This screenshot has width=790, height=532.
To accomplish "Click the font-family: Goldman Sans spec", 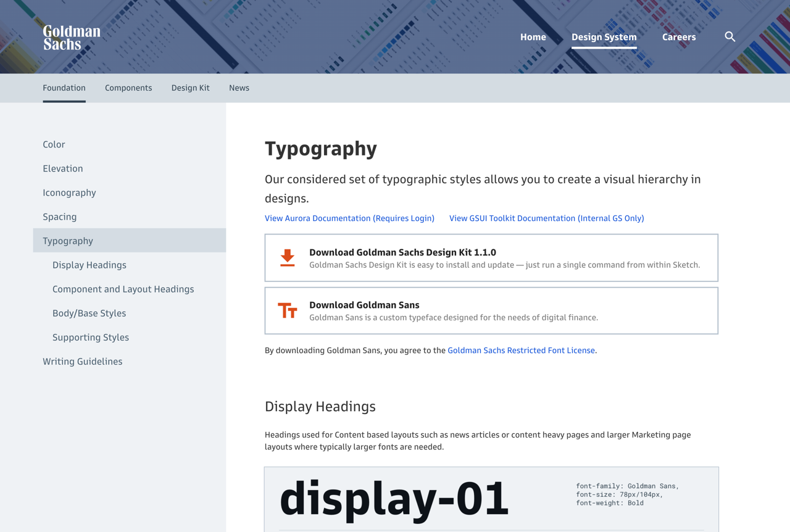I will click(x=627, y=486).
